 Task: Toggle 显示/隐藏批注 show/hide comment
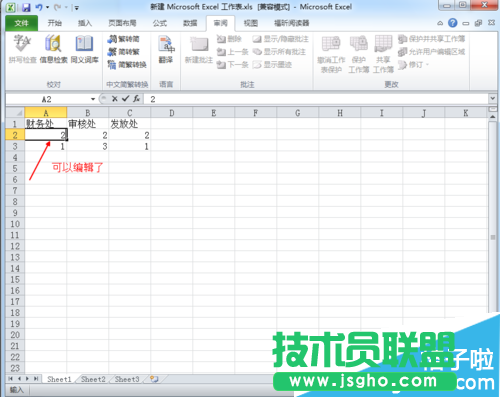point(280,39)
